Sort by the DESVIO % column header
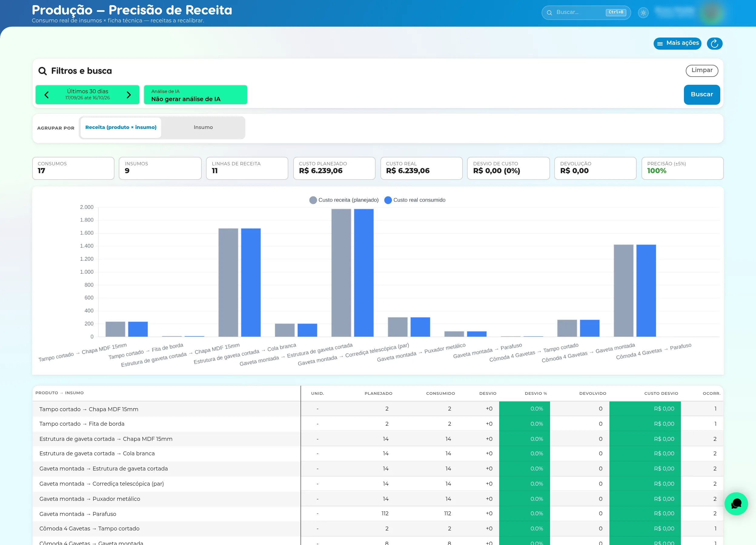 (x=536, y=393)
